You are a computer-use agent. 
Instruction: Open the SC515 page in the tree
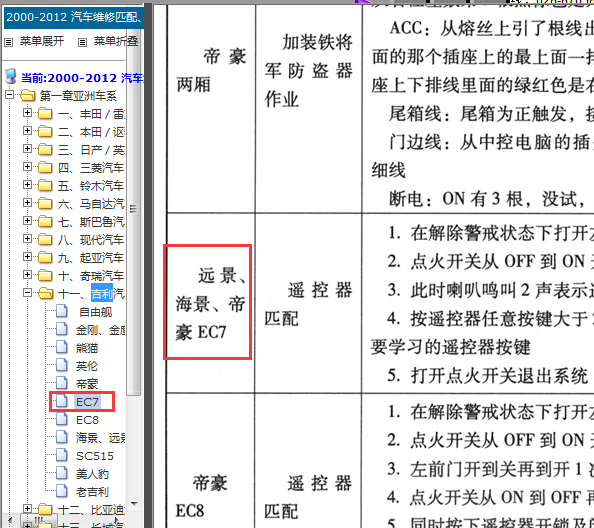point(95,456)
